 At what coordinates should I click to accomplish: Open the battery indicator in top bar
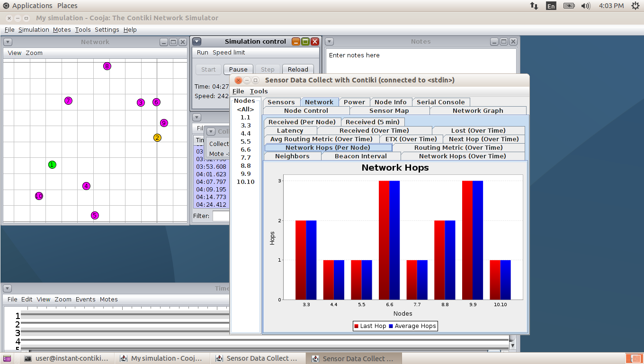tap(569, 6)
